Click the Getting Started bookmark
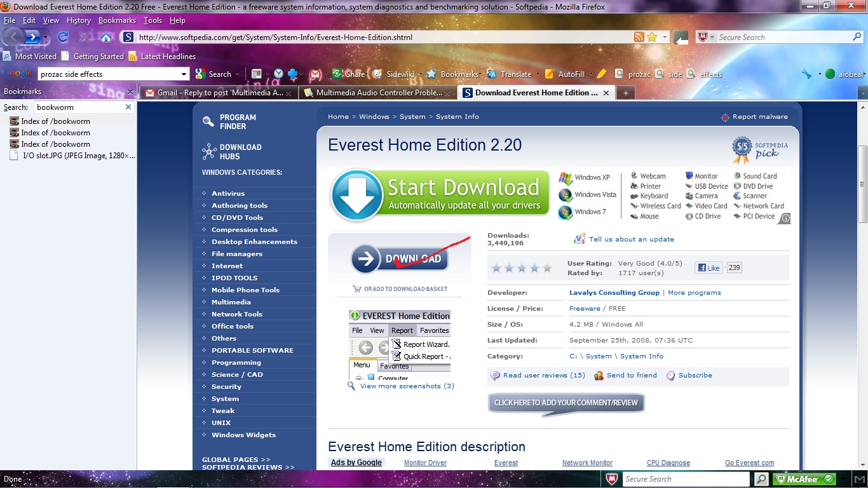 click(x=93, y=56)
